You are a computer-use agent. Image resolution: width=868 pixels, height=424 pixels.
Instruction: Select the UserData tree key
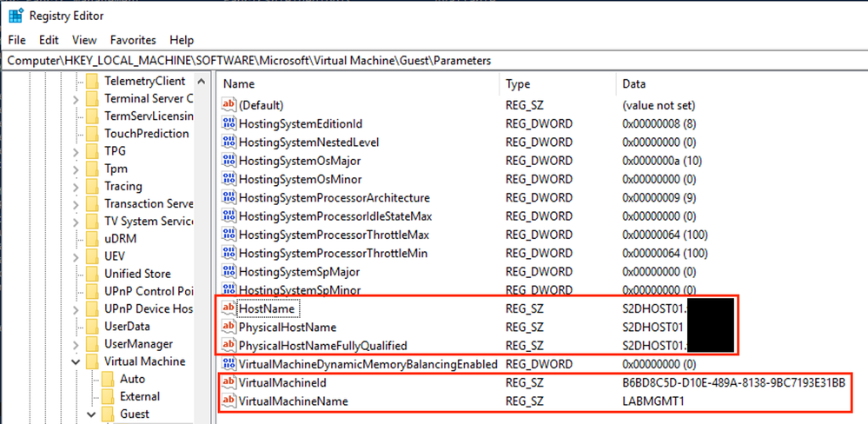coord(127,326)
